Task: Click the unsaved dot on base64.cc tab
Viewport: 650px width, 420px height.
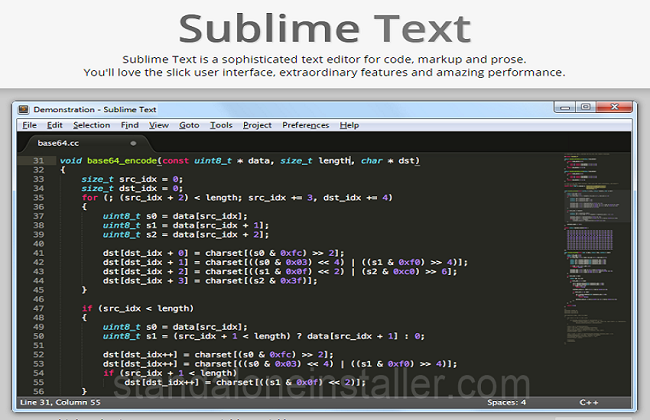Action: click(x=133, y=143)
